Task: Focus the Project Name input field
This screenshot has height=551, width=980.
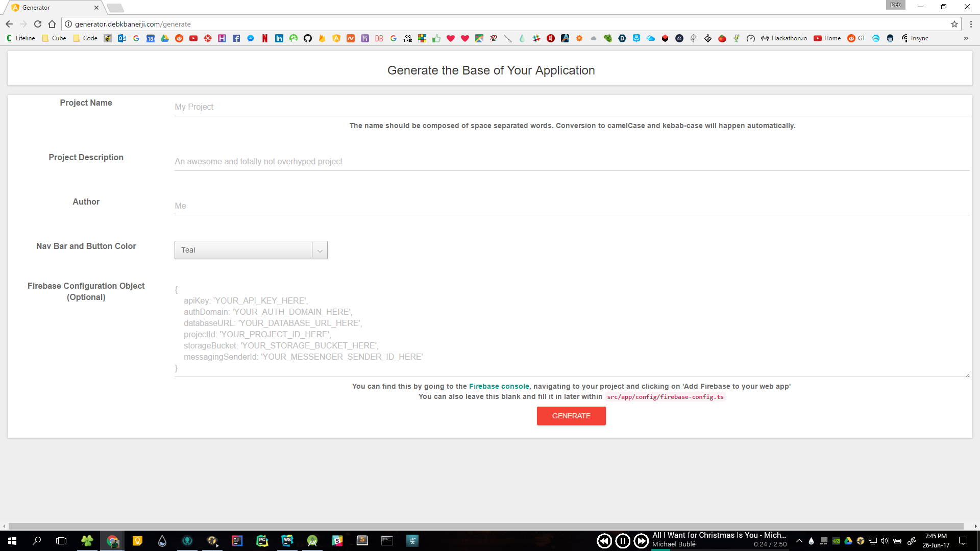Action: [572, 107]
